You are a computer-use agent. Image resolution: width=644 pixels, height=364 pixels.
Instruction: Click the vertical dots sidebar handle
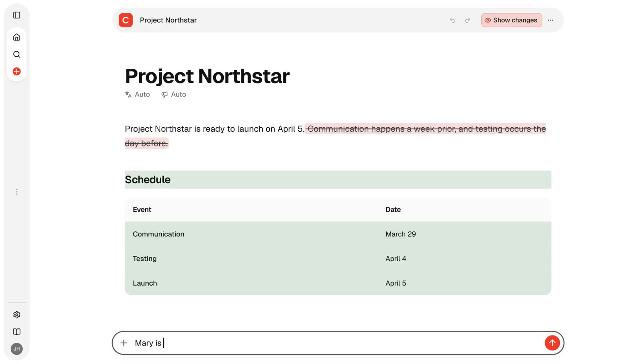16,192
